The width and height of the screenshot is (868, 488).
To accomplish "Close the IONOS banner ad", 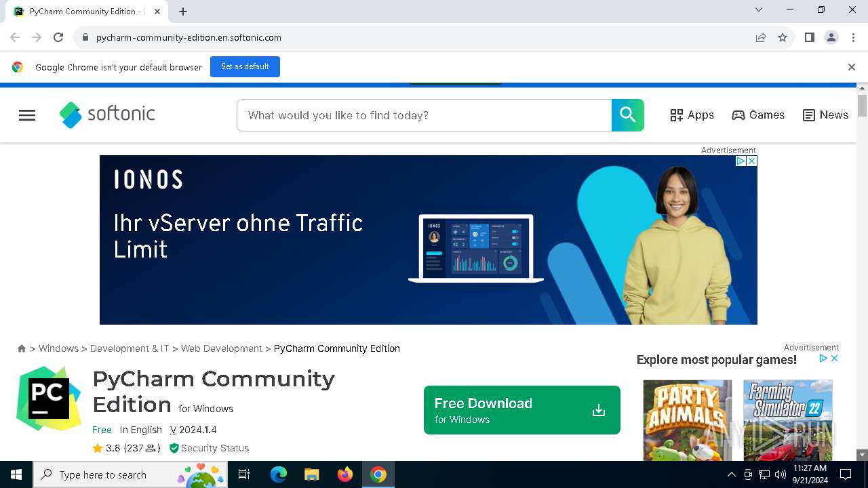I will pyautogui.click(x=751, y=161).
